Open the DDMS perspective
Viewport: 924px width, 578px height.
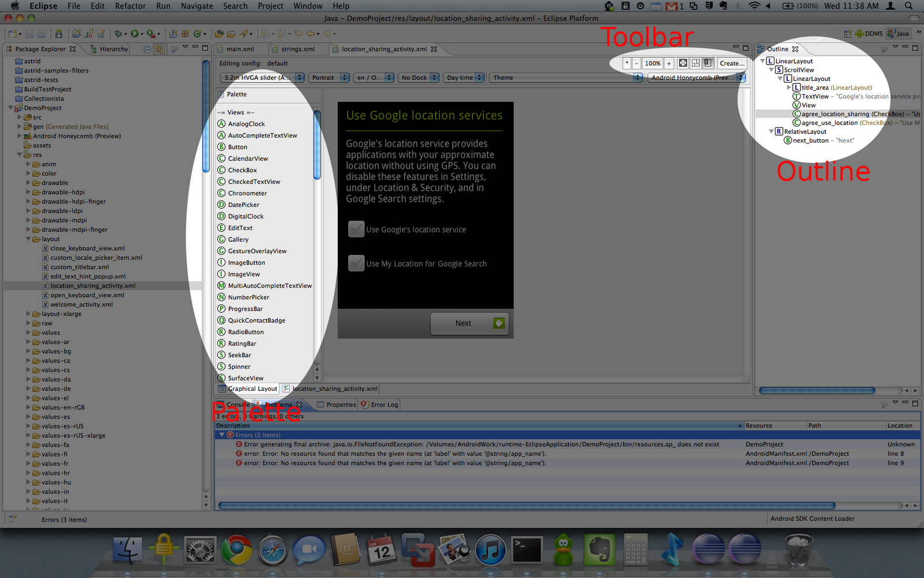[869, 34]
